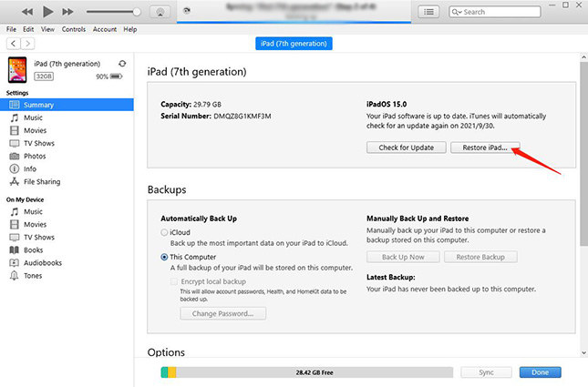Open Movies under Settings
The width and height of the screenshot is (588, 387).
[35, 130]
